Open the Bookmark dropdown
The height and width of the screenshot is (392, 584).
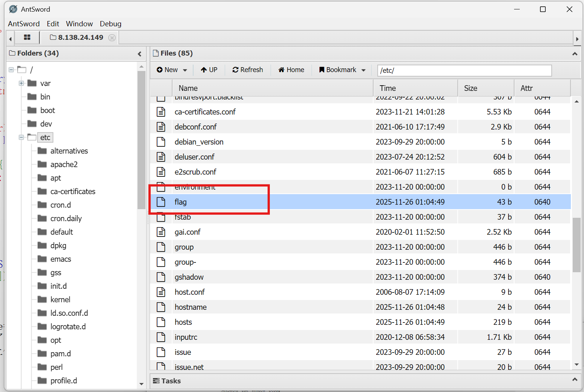[x=342, y=70]
